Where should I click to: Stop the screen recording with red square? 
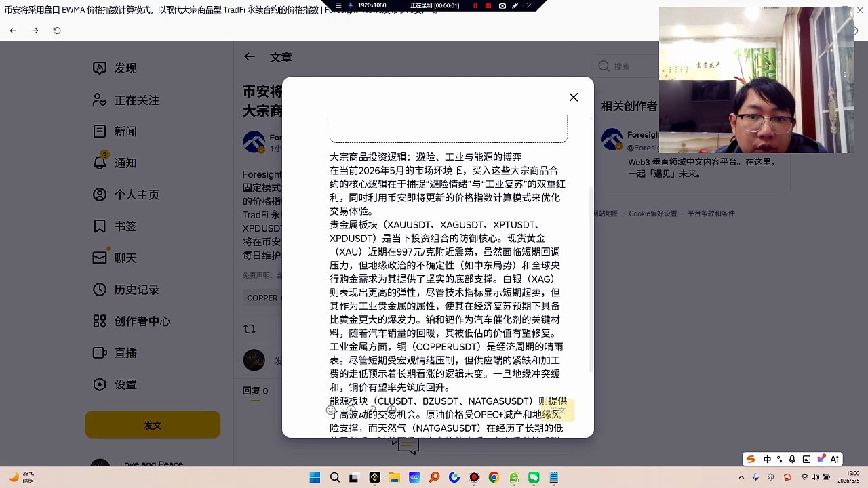[x=488, y=5]
